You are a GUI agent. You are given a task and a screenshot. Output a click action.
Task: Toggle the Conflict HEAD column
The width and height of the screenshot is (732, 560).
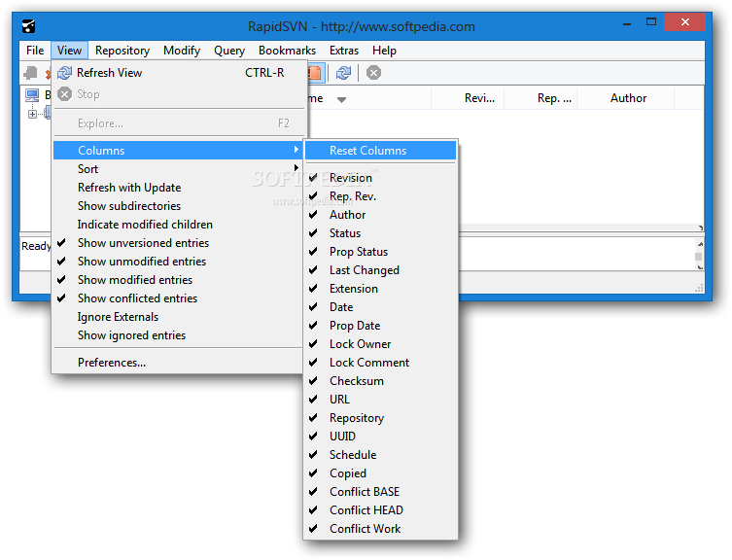pyautogui.click(x=380, y=510)
